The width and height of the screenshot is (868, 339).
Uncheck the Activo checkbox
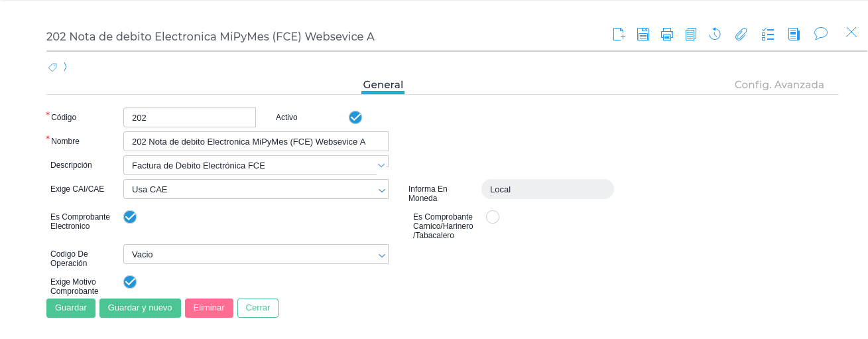(355, 117)
